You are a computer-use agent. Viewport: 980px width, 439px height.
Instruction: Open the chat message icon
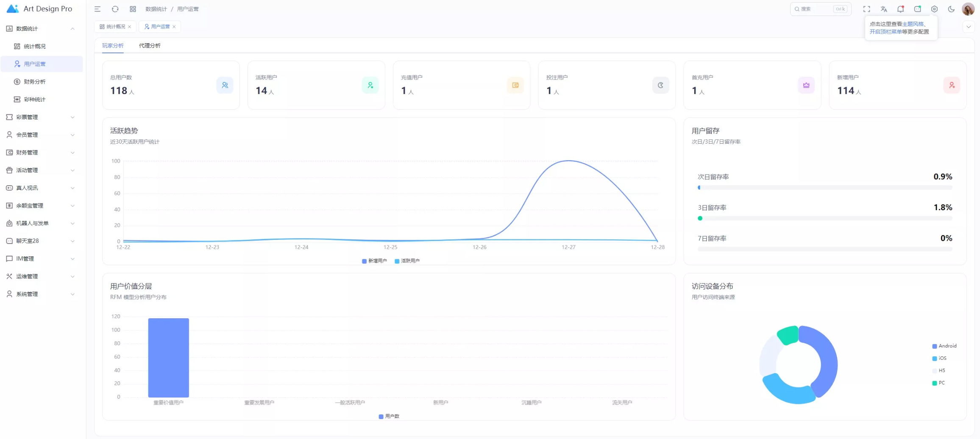coord(917,9)
